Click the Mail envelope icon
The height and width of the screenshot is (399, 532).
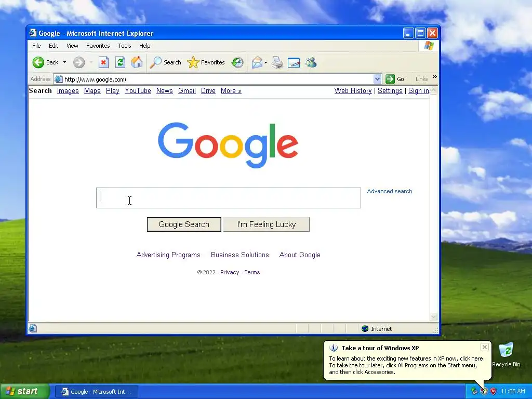click(x=257, y=62)
